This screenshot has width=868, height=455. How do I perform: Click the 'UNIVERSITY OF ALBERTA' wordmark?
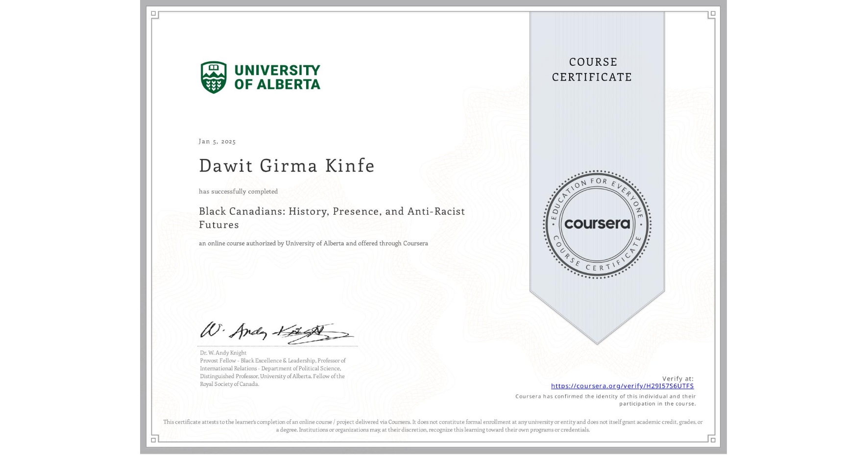click(277, 77)
